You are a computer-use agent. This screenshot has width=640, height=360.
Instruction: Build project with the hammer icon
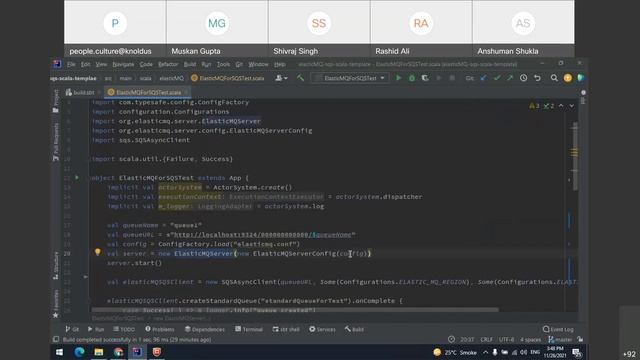[300, 78]
